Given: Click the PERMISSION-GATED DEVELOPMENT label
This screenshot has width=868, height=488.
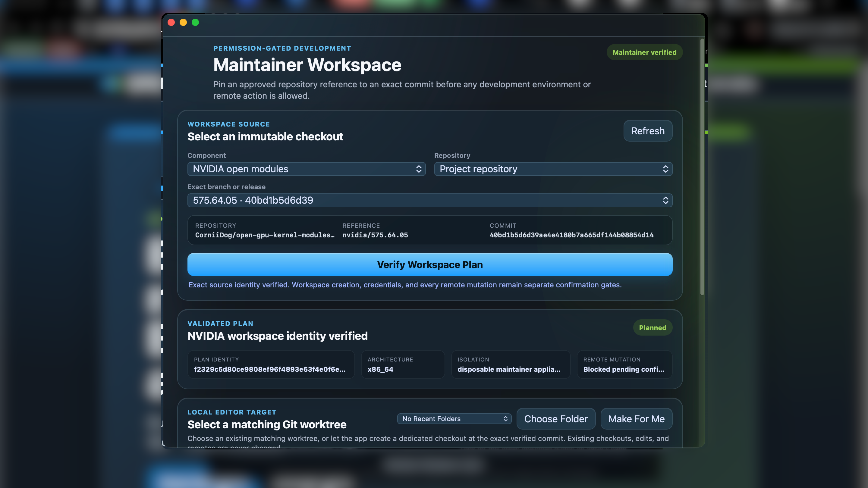Looking at the screenshot, I should point(282,48).
